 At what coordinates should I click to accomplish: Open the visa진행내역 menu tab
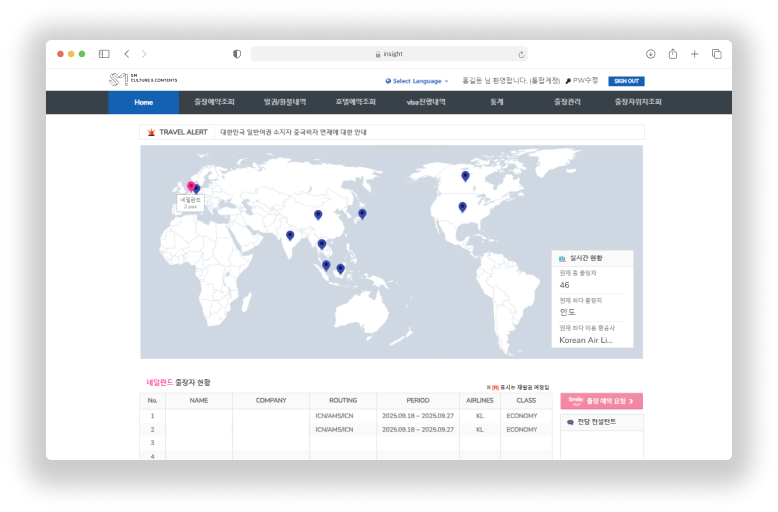click(426, 102)
